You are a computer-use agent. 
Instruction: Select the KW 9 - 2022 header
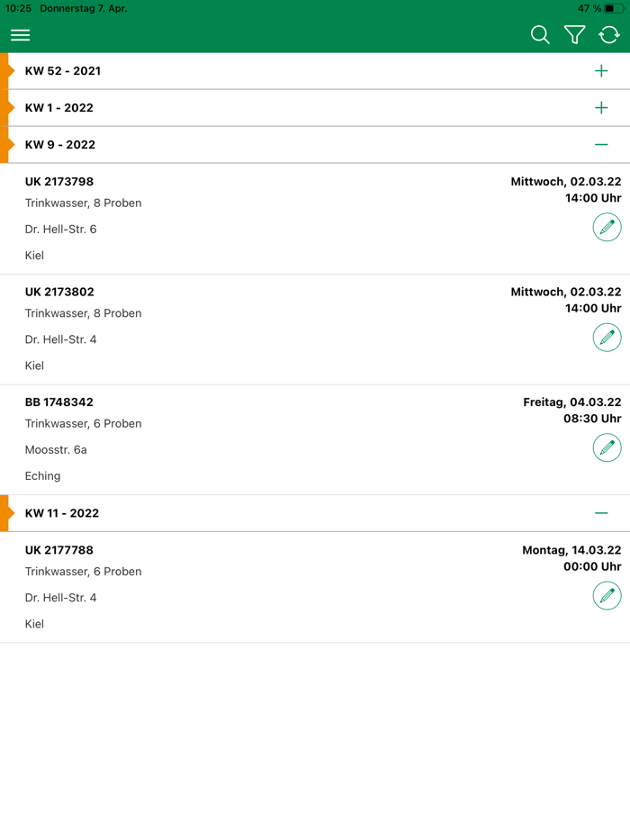click(x=60, y=145)
